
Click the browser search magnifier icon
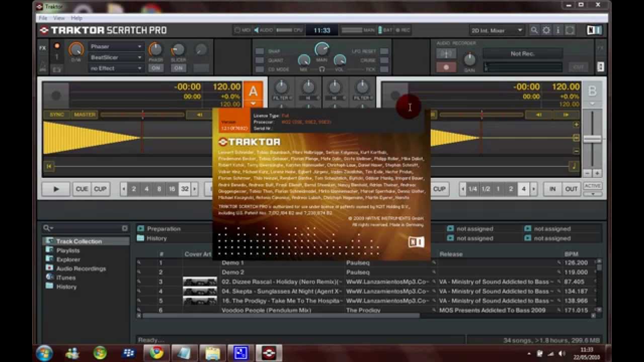tap(47, 228)
